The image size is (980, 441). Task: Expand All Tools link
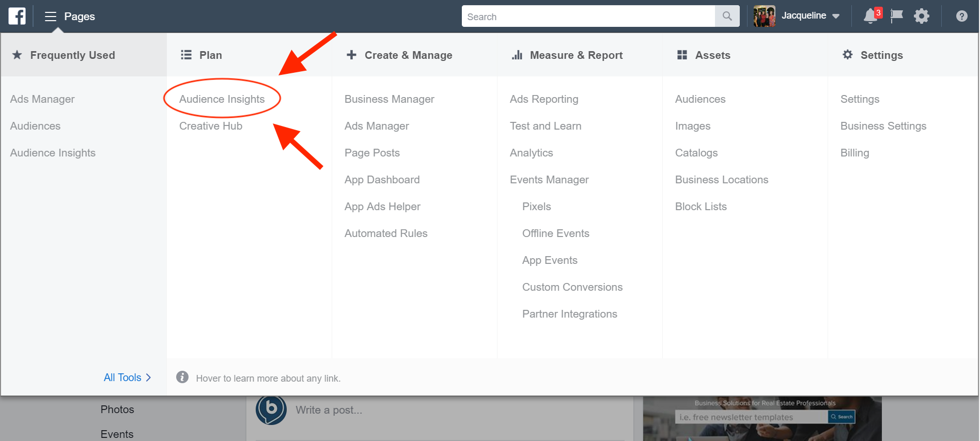[x=128, y=377]
